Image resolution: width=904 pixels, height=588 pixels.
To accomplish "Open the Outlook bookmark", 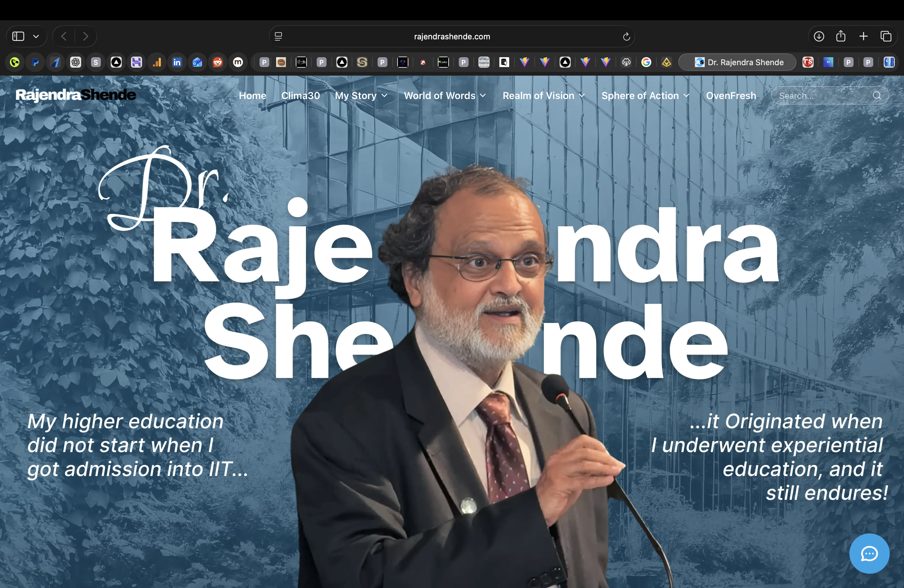I will click(x=197, y=62).
